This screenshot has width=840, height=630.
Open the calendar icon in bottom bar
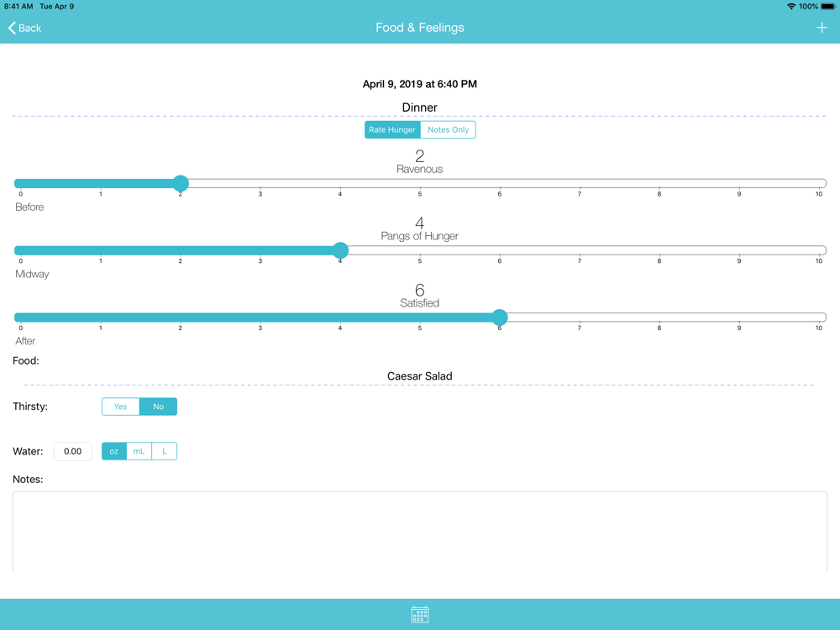tap(419, 615)
